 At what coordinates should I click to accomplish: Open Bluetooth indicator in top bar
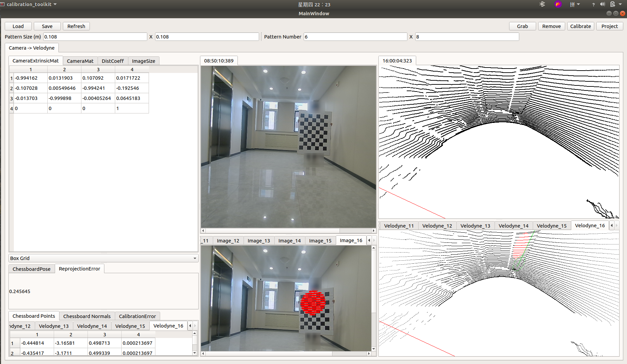542,4
